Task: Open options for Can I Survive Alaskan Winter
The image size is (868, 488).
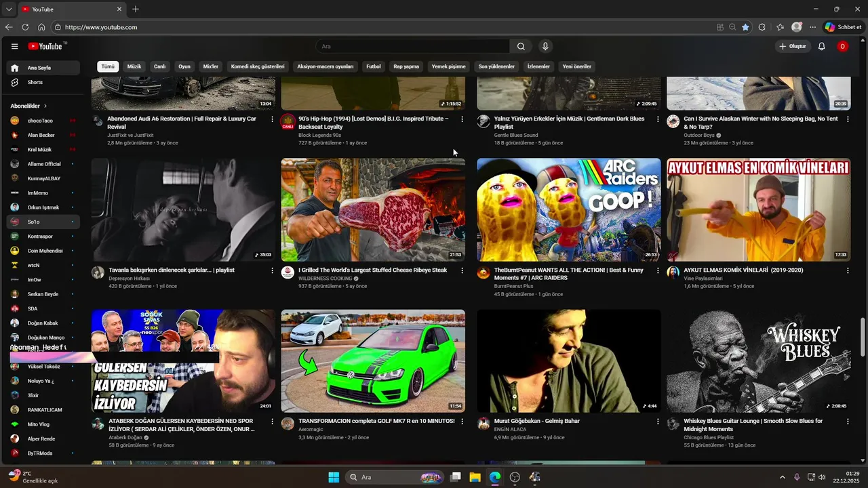Action: point(848,119)
